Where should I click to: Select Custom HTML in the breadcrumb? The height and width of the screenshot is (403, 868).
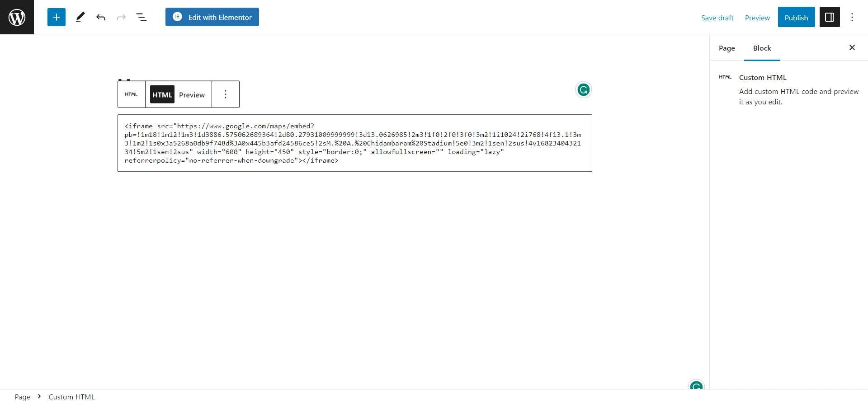71,397
